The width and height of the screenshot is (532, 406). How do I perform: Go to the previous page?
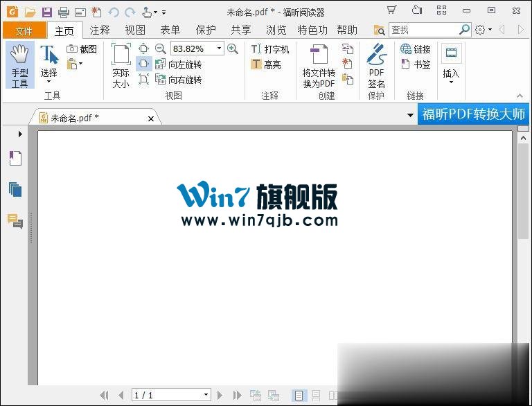pyautogui.click(x=121, y=395)
